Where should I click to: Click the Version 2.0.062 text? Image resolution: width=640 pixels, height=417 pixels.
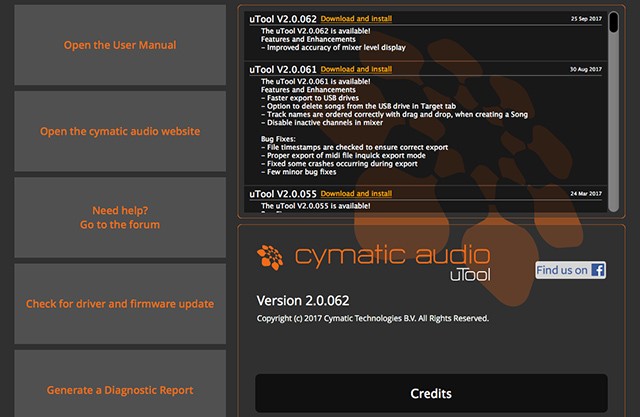coord(303,301)
